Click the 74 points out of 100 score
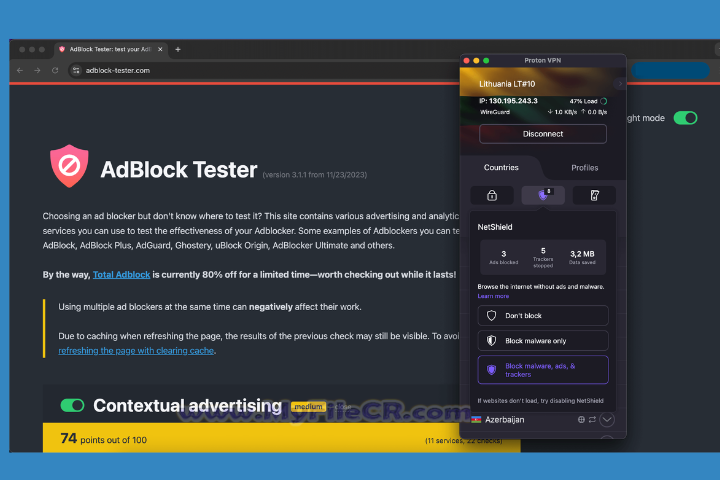This screenshot has height=480, width=720. (x=103, y=439)
